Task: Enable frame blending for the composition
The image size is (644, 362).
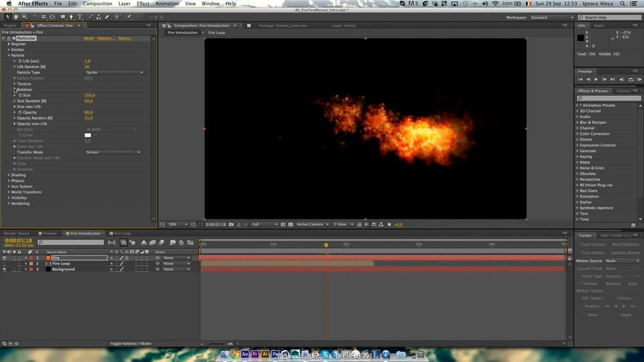Action: (152, 242)
